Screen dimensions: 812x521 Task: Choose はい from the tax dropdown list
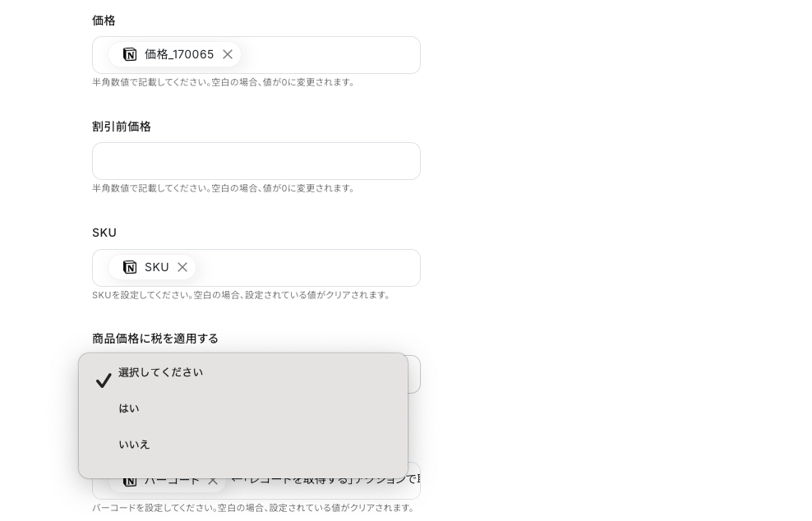[x=243, y=408]
